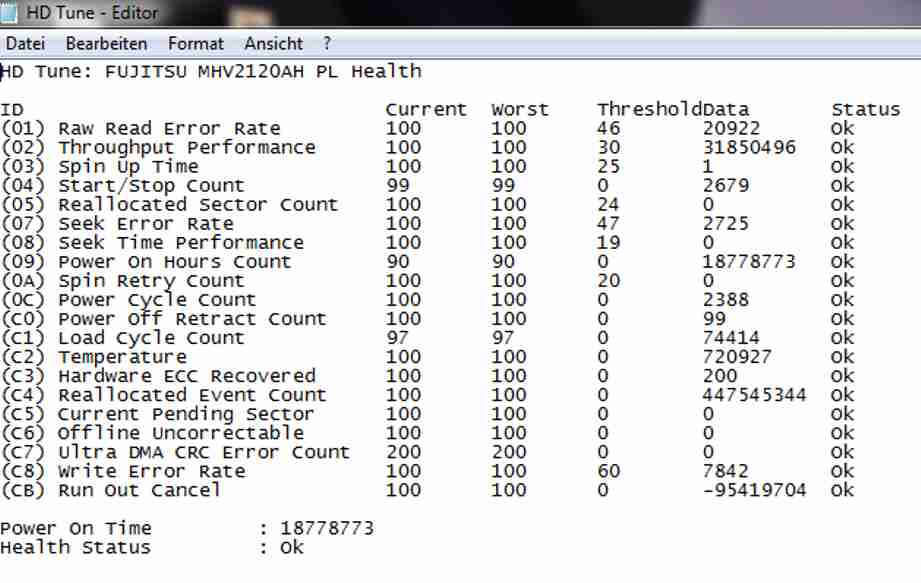Image resolution: width=921 pixels, height=583 pixels.
Task: Click the 'Hardware ECC Recovered' text
Action: tap(187, 376)
